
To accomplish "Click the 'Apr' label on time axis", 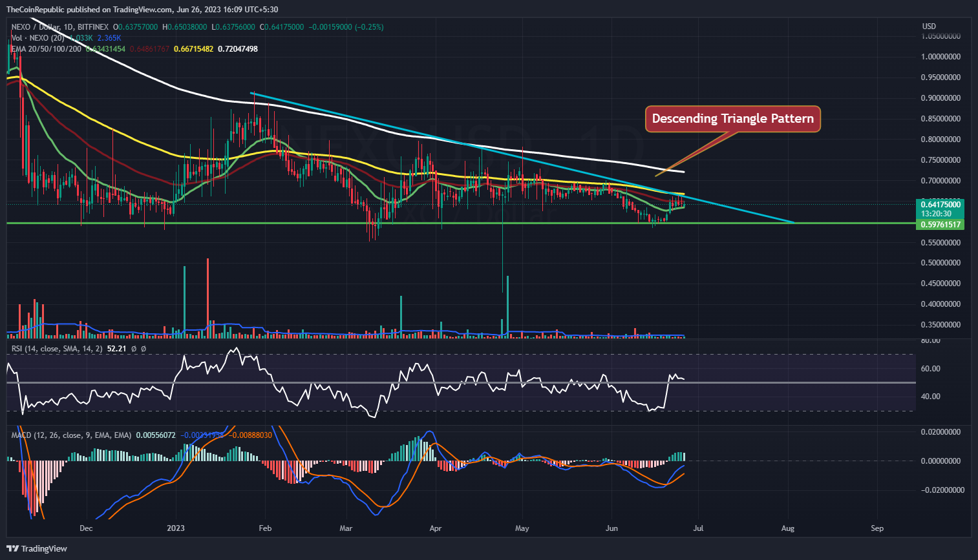I will pos(436,528).
